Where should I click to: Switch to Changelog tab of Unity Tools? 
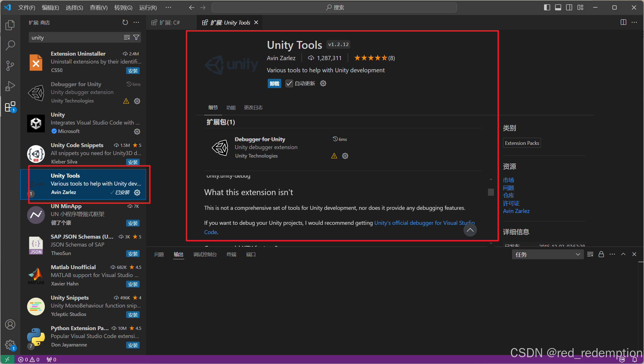253,108
